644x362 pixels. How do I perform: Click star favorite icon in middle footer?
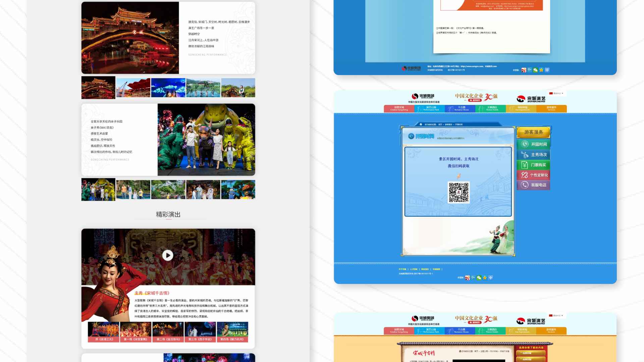pos(485,278)
